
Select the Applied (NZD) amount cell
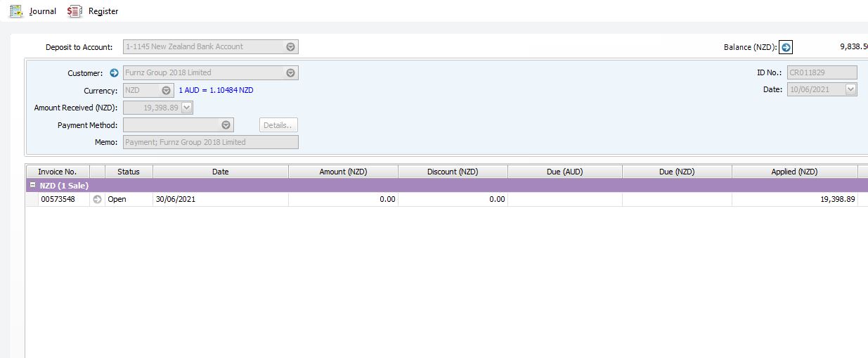(794, 199)
